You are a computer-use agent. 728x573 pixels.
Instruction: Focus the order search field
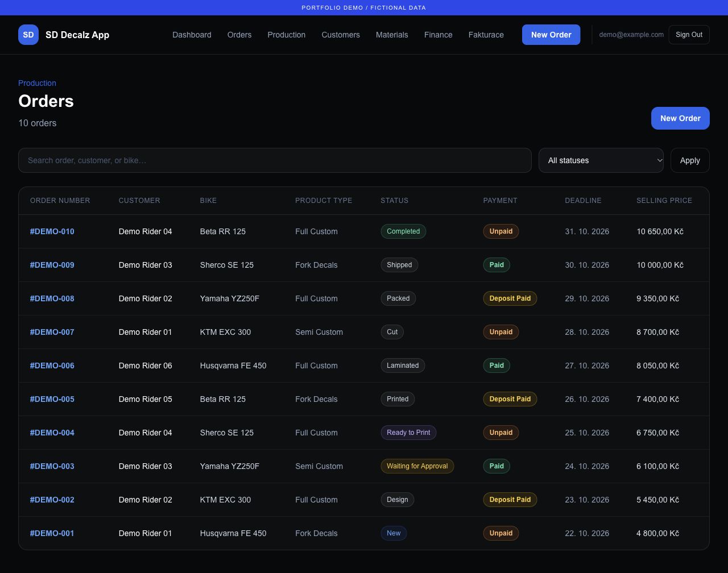[x=275, y=160]
